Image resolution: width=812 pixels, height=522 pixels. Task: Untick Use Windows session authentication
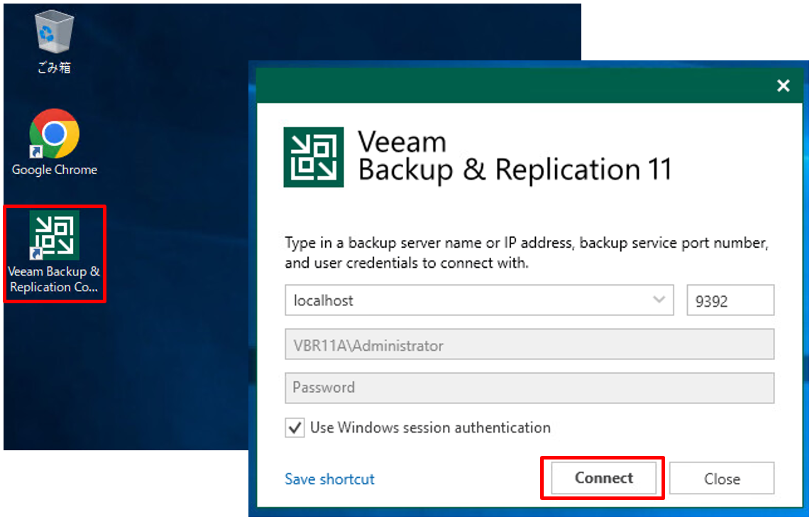pos(295,428)
